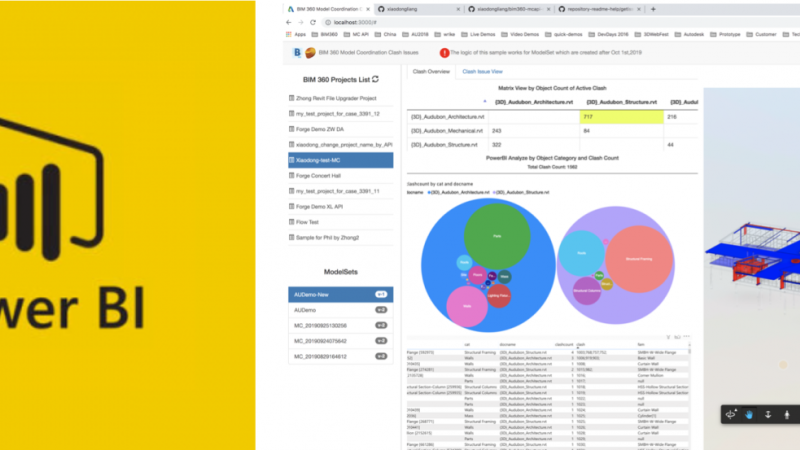This screenshot has width=800, height=450.
Task: Select the Forge Demo ZW DA project
Action: [x=341, y=129]
